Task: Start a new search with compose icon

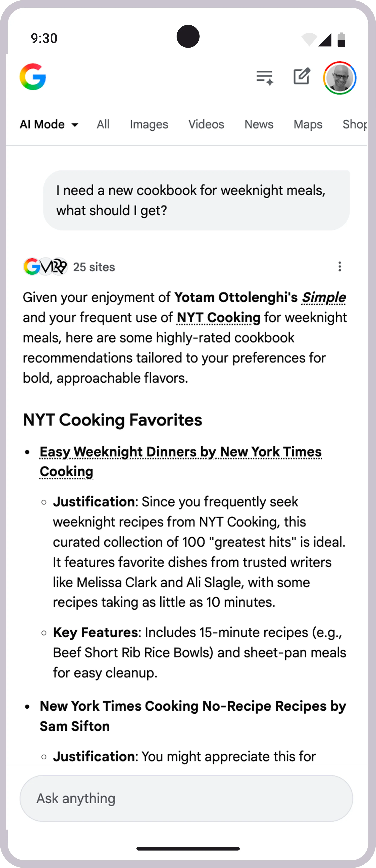Action: pos(301,76)
